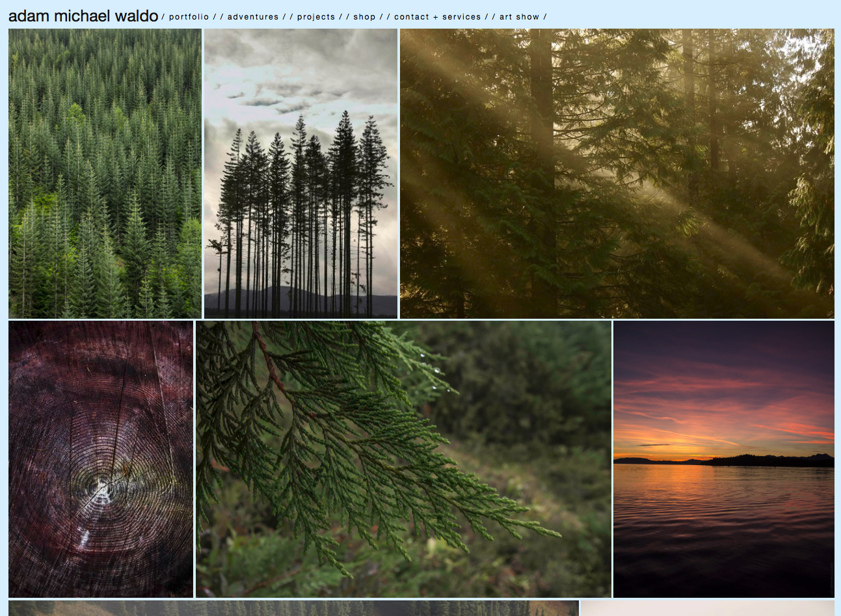This screenshot has height=616, width=841.
Task: Go to the adventures page
Action: pos(253,17)
